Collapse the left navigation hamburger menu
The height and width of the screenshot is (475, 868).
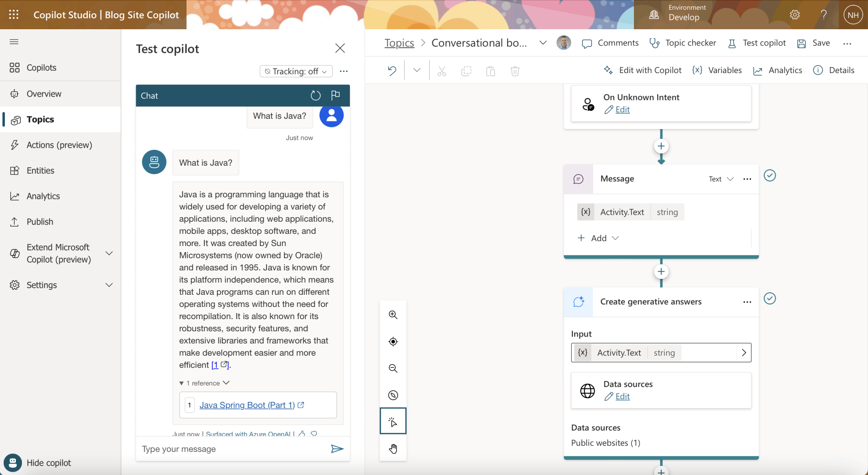click(14, 42)
